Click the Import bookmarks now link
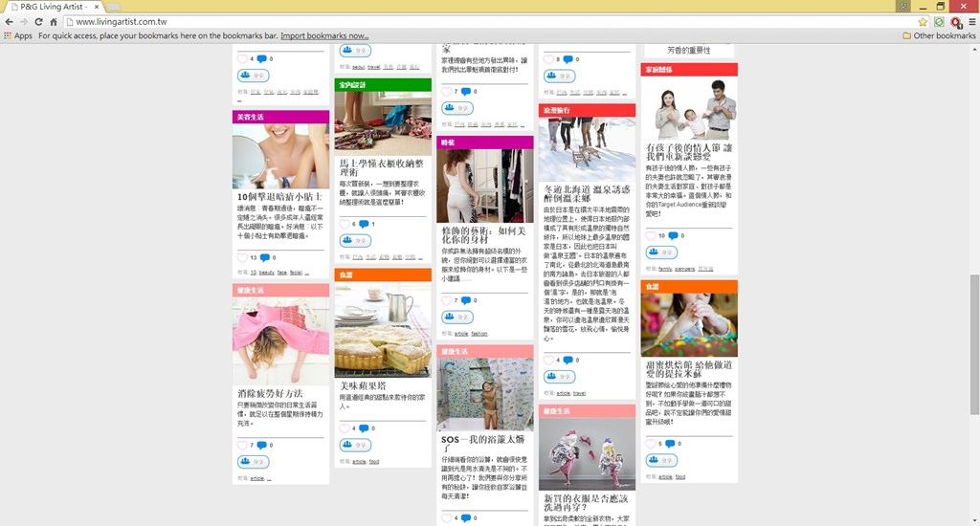Viewport: 980px width, 526px height. [x=324, y=35]
